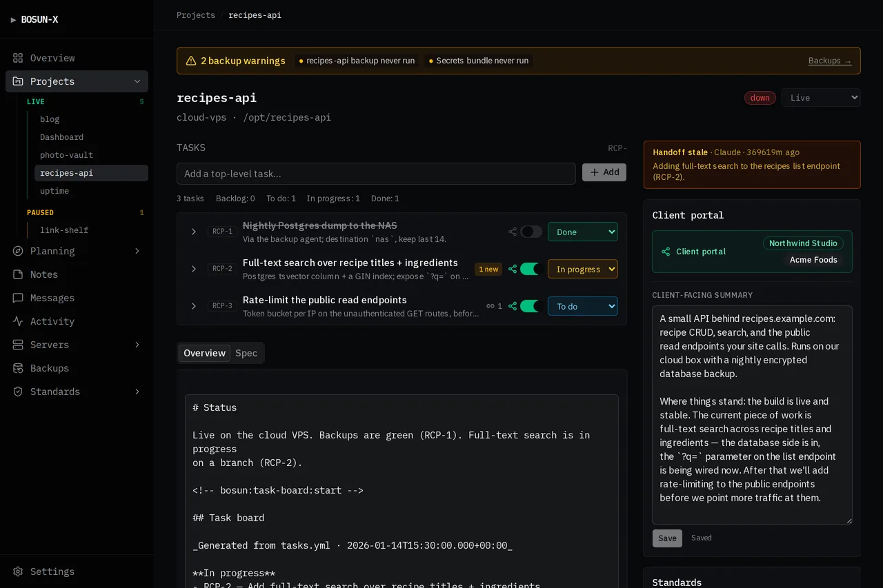Viewport: 883px width, 588px height.
Task: Click share icon on RCP-1 task
Action: (513, 232)
